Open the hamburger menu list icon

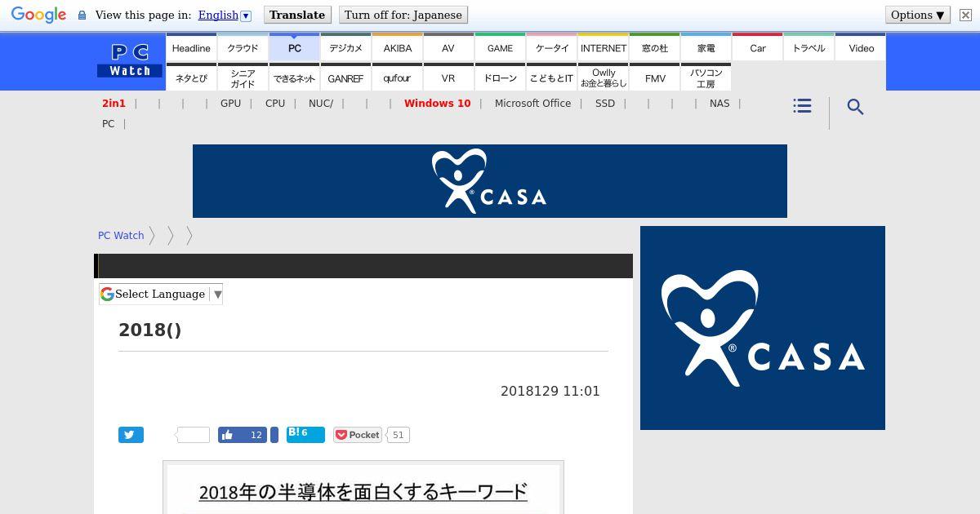point(802,106)
